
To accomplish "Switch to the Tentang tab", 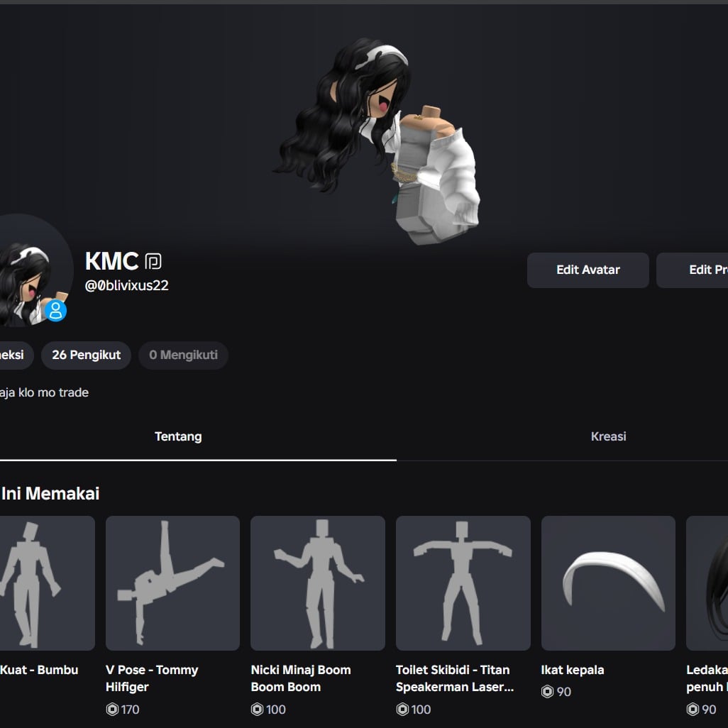I will pos(178,437).
